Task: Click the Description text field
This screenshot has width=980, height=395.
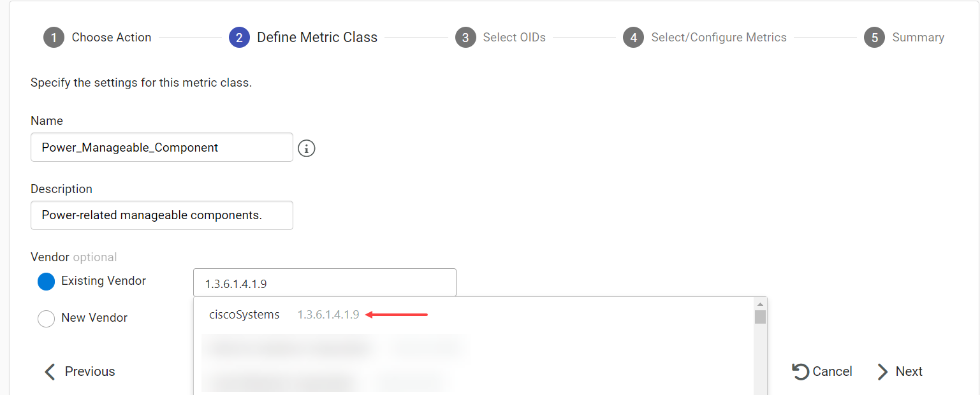Action: (161, 215)
